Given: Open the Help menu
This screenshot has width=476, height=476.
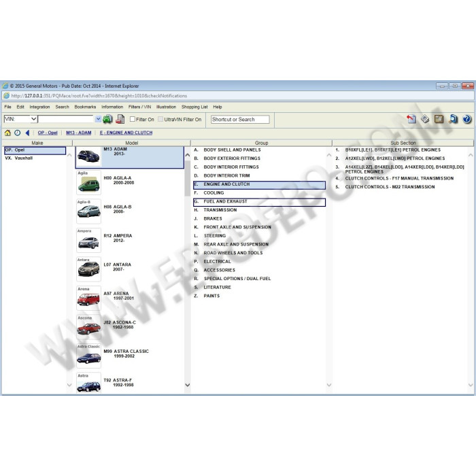Looking at the screenshot, I should (218, 107).
